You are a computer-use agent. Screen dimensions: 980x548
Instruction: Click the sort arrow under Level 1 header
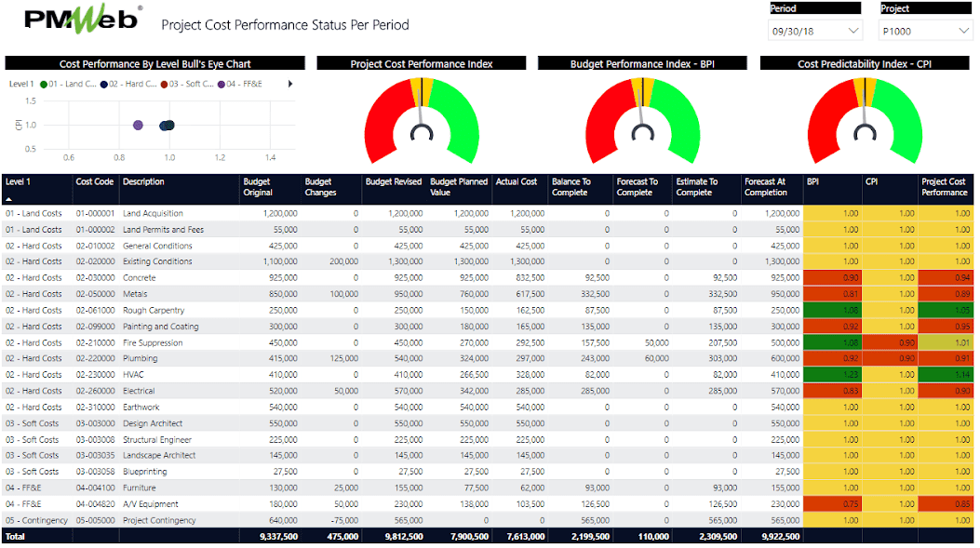tap(9, 198)
